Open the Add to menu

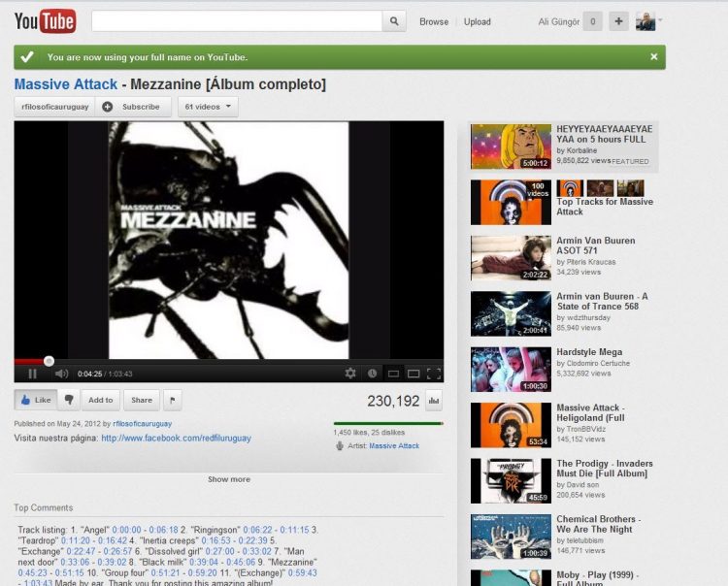[x=101, y=400]
